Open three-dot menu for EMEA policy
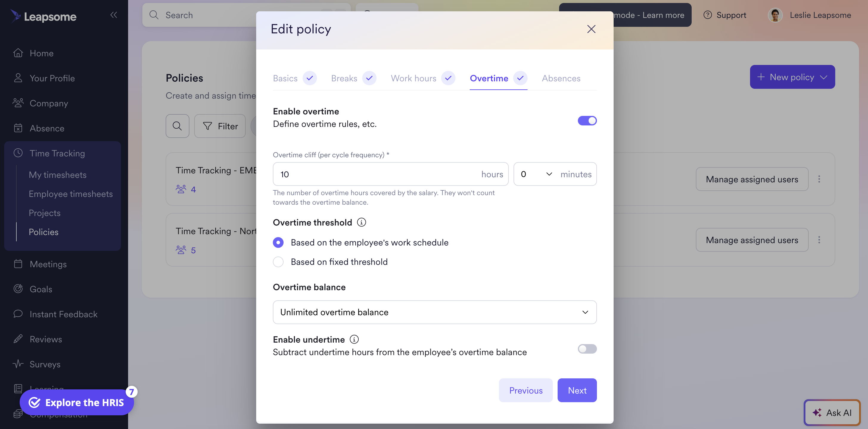 [819, 179]
